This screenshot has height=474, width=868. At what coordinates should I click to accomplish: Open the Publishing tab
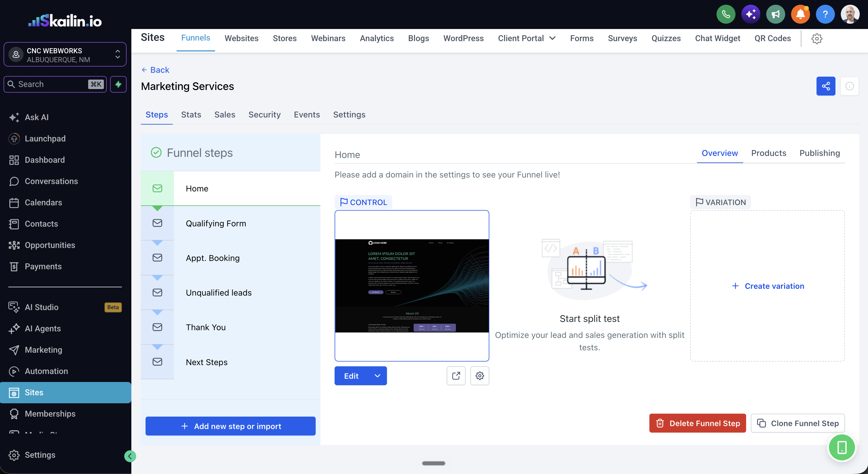[819, 153]
